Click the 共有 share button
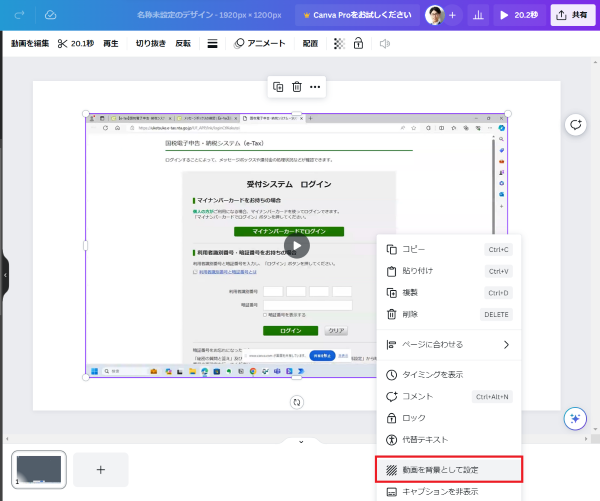 [x=573, y=15]
